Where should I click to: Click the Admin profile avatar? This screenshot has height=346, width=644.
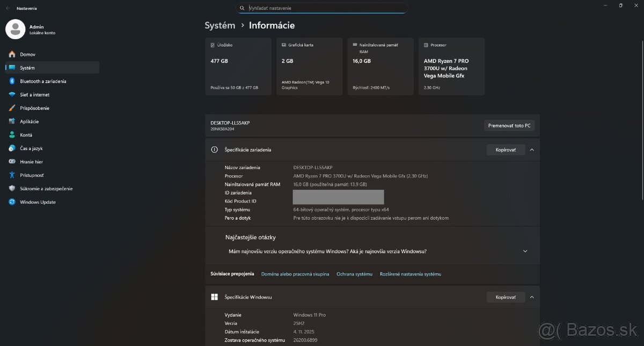point(14,29)
